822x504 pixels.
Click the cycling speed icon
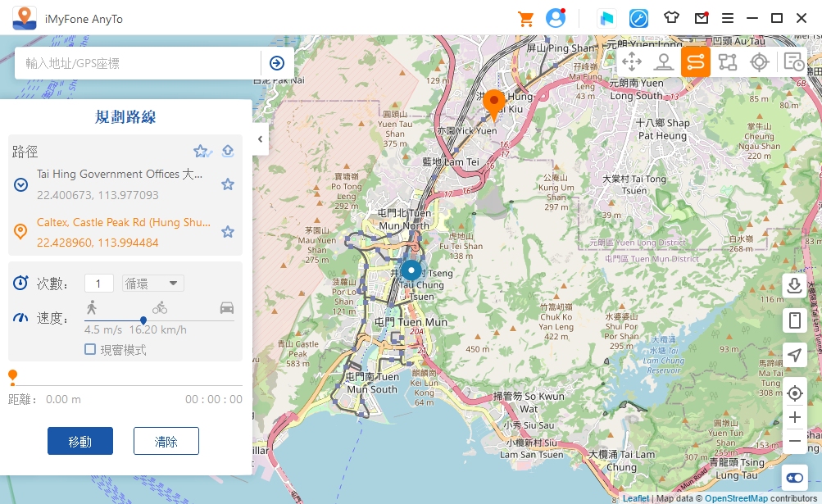click(160, 308)
